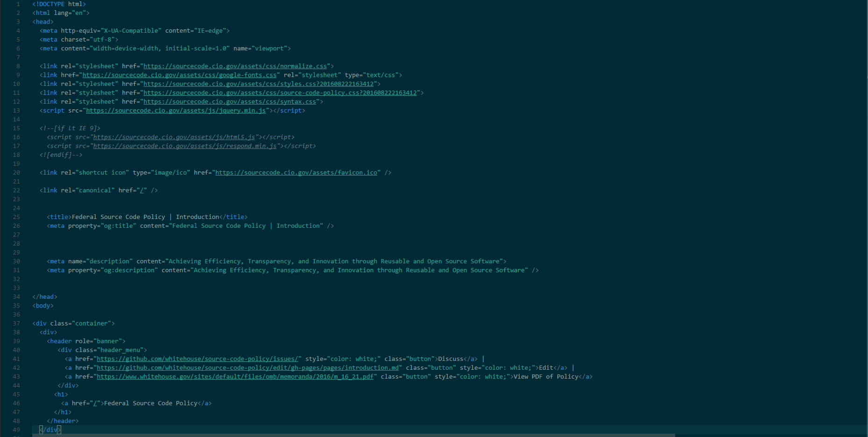This screenshot has height=437, width=868.
Task: Click the charset "utf-8" value
Action: click(102, 40)
